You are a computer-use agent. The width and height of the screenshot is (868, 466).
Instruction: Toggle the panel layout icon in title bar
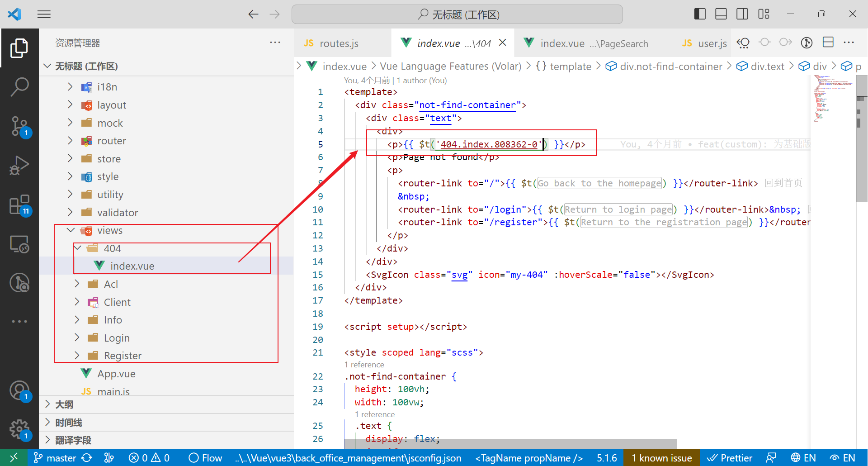click(721, 14)
